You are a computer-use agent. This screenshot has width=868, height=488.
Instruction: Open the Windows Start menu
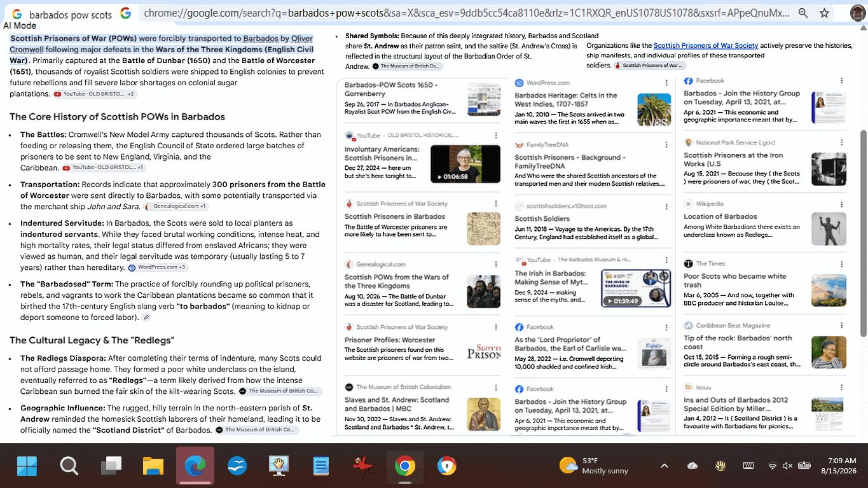tap(27, 466)
